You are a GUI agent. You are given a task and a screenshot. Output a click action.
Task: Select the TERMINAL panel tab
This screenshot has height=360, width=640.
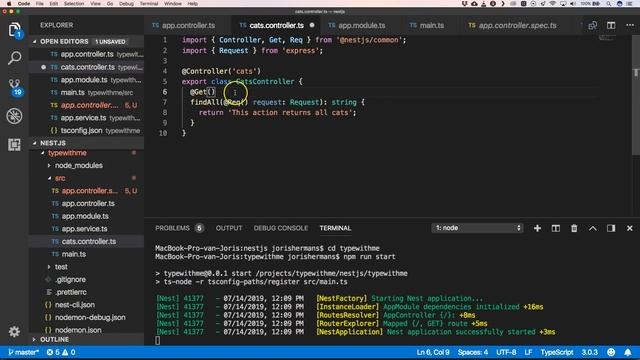(335, 228)
